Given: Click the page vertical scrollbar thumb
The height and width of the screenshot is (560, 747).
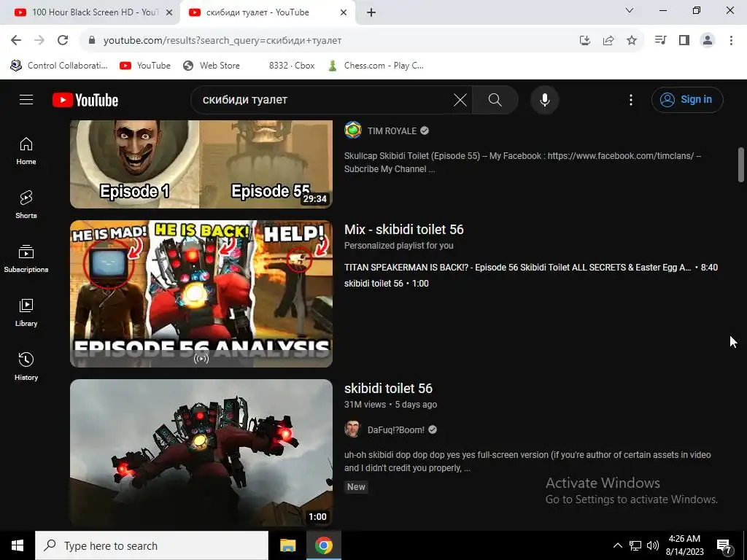Looking at the screenshot, I should pos(741,165).
